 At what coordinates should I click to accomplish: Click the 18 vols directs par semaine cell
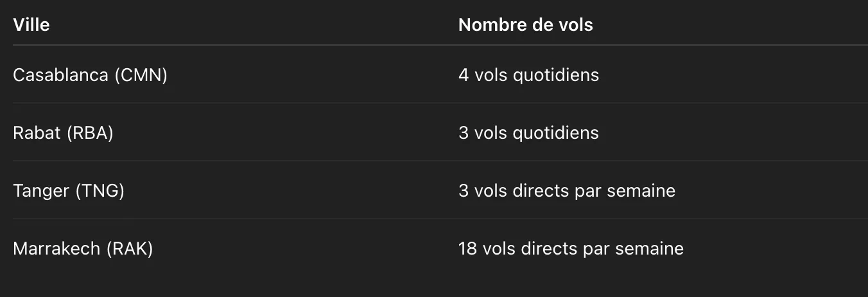tap(571, 249)
